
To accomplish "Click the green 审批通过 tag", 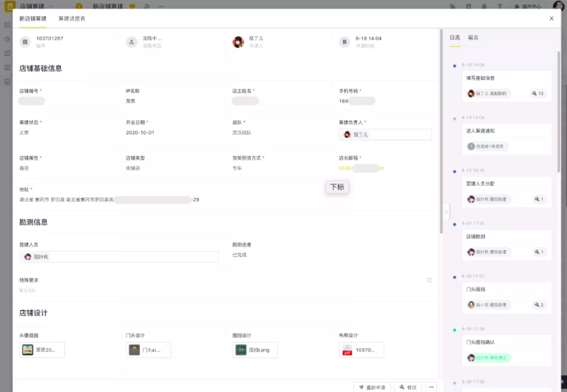I will [488, 357].
